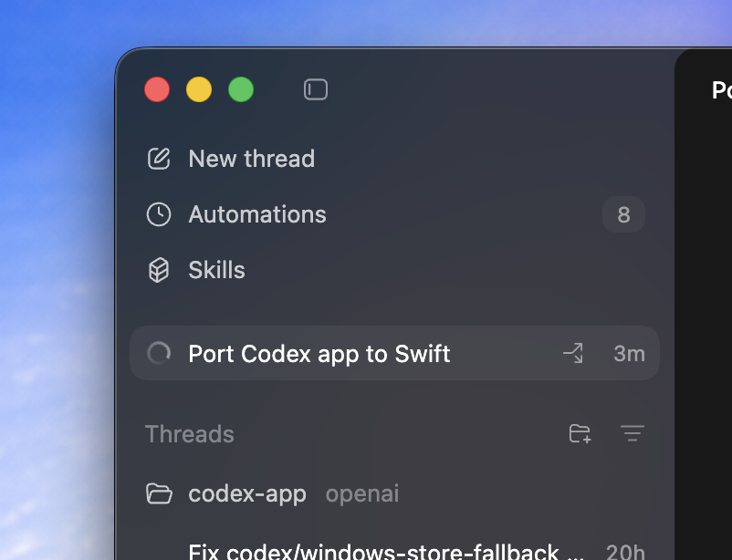Open New thread
This screenshot has width=732, height=560.
252,159
